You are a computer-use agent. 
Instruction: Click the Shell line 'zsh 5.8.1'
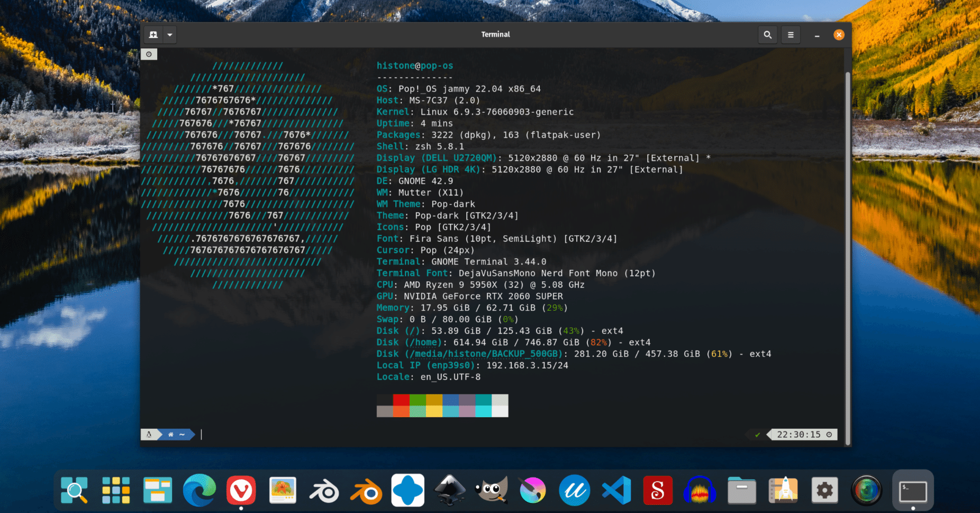(x=420, y=146)
